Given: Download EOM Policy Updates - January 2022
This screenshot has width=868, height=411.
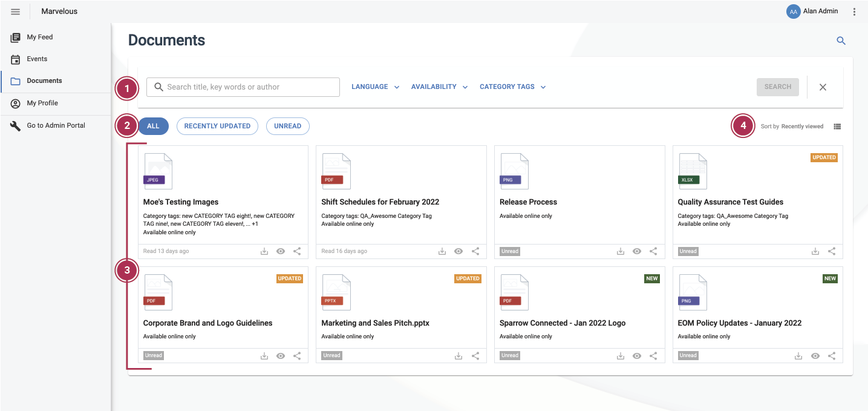Looking at the screenshot, I should click(x=799, y=356).
